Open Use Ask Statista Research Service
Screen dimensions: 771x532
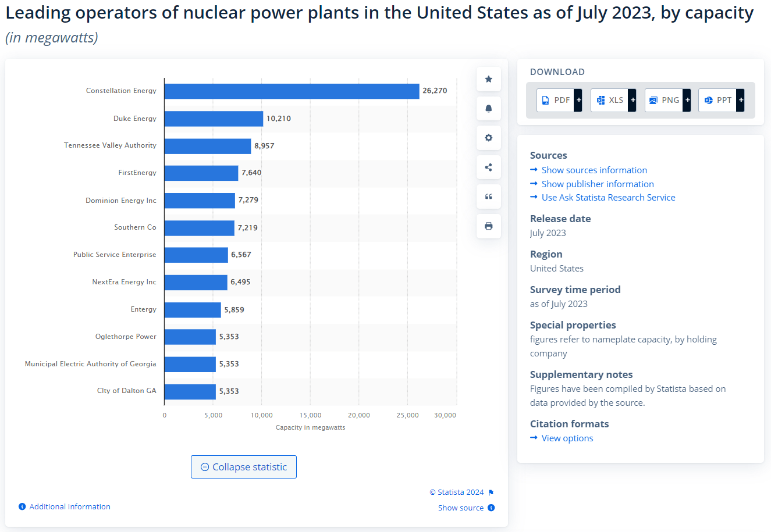click(x=607, y=197)
